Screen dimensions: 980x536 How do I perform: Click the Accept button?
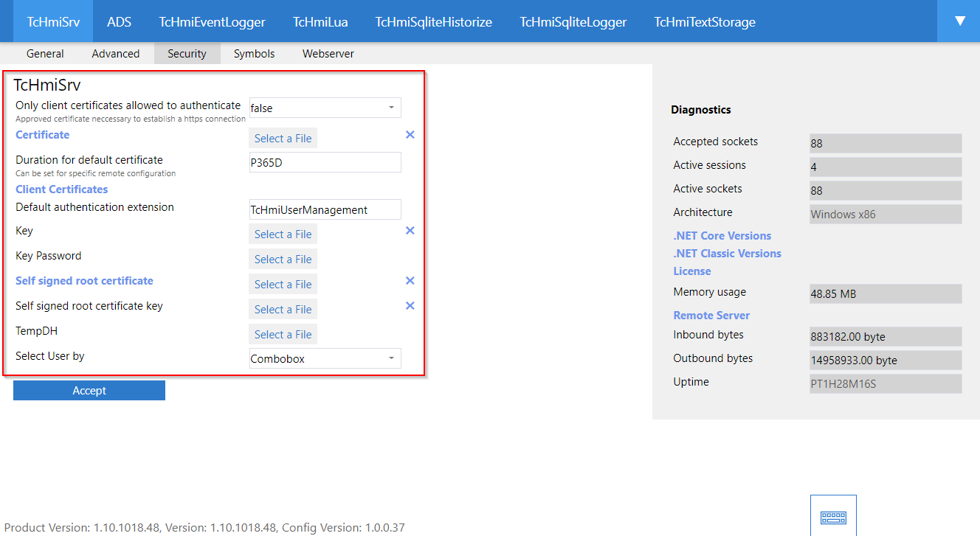(x=89, y=391)
